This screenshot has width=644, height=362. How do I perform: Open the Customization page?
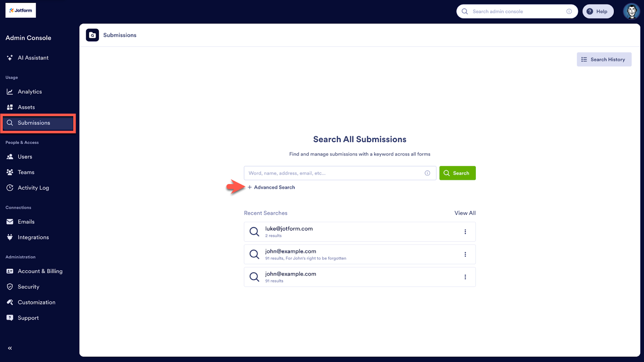pos(36,302)
